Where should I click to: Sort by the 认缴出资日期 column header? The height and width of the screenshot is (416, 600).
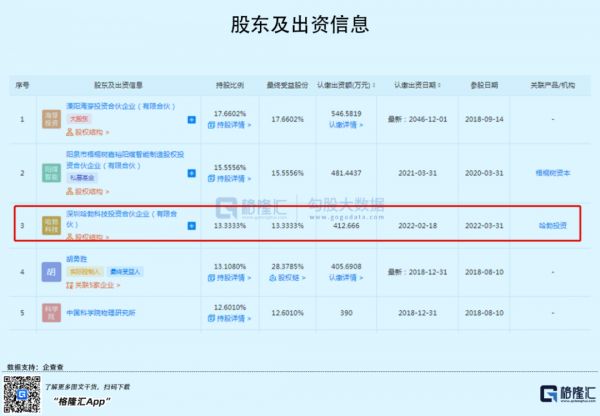(412, 85)
